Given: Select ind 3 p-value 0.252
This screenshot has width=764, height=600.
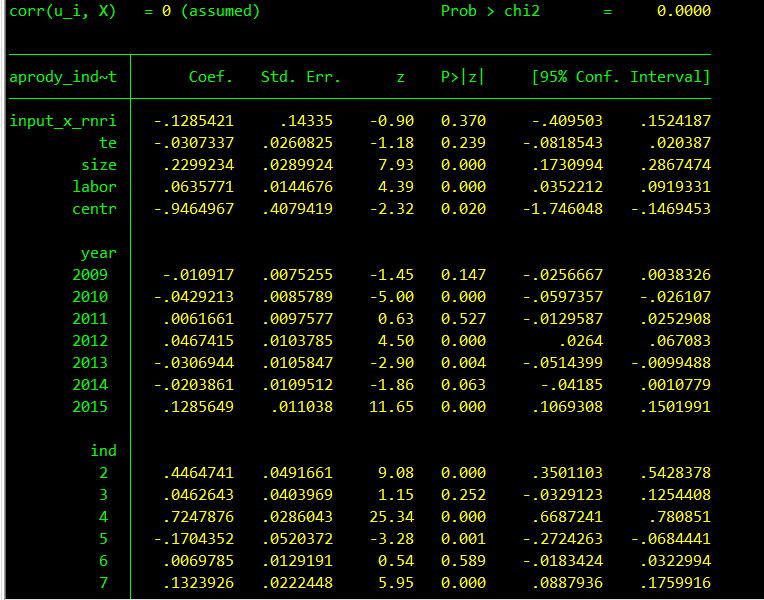Looking at the screenshot, I should (463, 495).
